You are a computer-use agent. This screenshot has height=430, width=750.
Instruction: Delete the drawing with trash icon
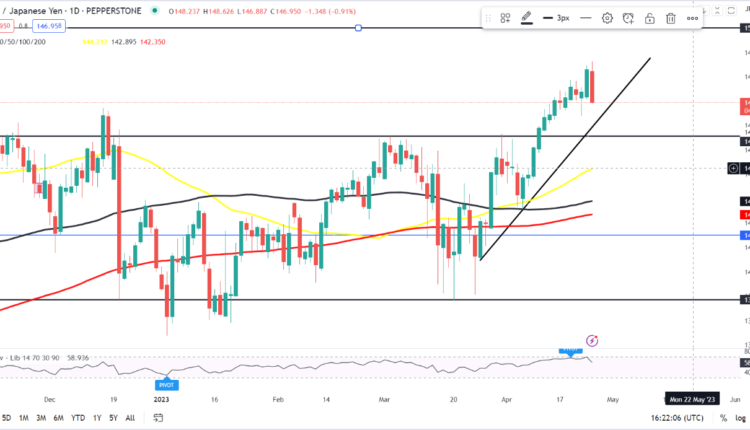click(x=670, y=18)
